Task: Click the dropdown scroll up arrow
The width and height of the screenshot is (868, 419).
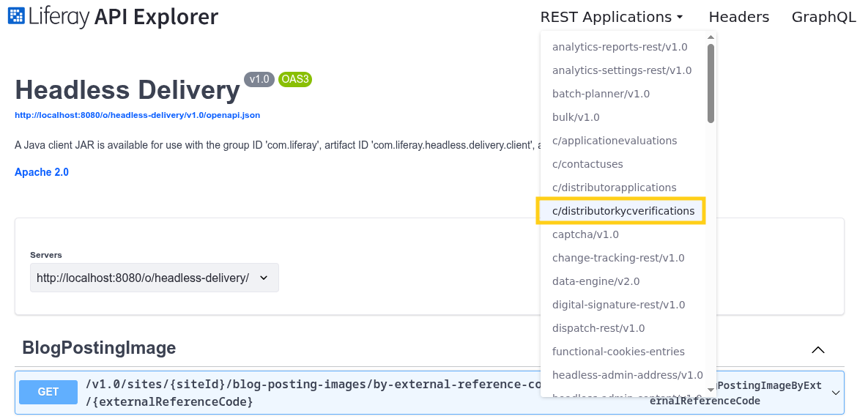Action: click(x=711, y=37)
